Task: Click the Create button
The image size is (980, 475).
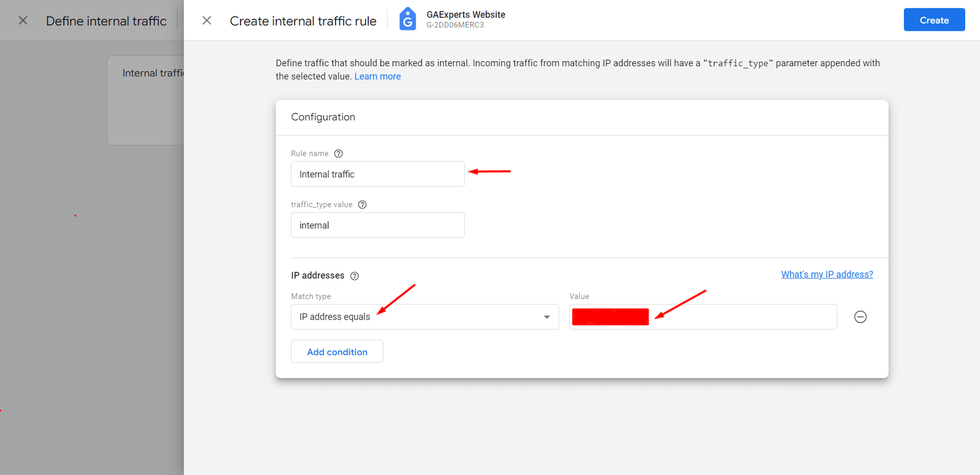Action: [x=933, y=19]
